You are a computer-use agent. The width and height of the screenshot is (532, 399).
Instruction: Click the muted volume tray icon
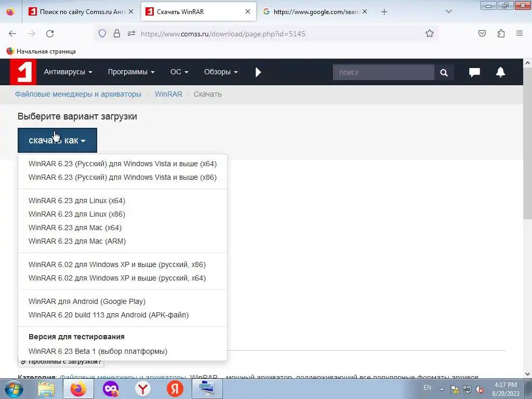tap(480, 390)
